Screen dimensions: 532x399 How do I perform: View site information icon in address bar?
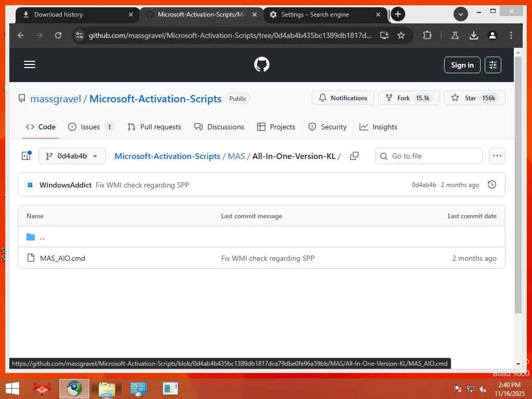79,35
